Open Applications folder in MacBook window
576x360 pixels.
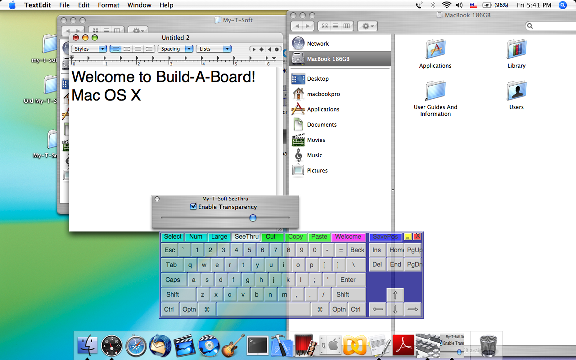tap(435, 54)
